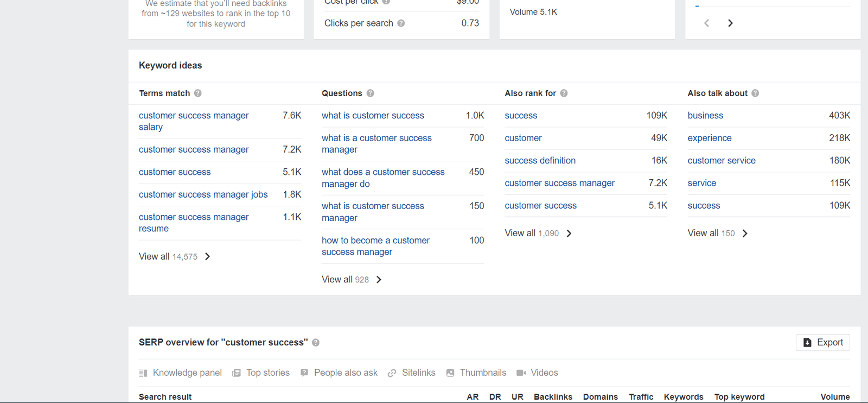Viewport: 868px width, 403px height.
Task: Expand View all 928 questions
Action: [352, 280]
